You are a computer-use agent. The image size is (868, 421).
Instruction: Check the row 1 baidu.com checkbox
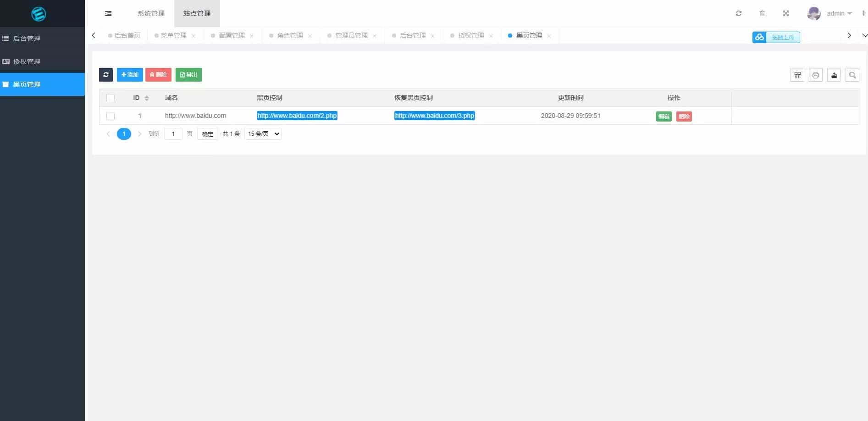[x=111, y=116]
